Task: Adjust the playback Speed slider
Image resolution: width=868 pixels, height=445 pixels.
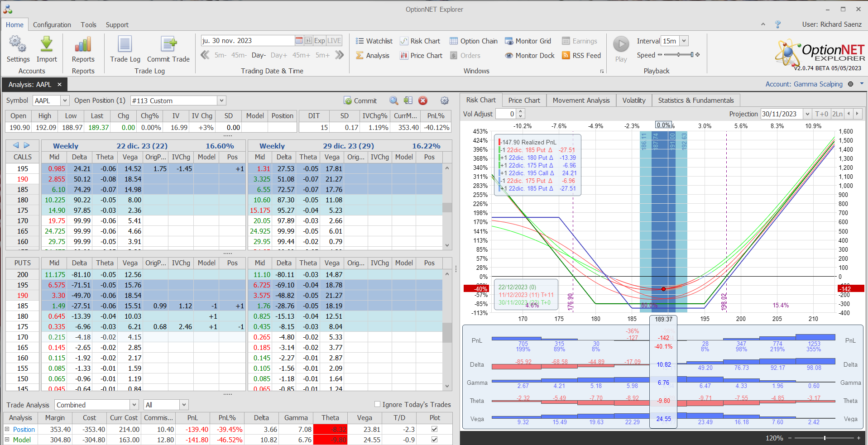Action: (x=678, y=55)
